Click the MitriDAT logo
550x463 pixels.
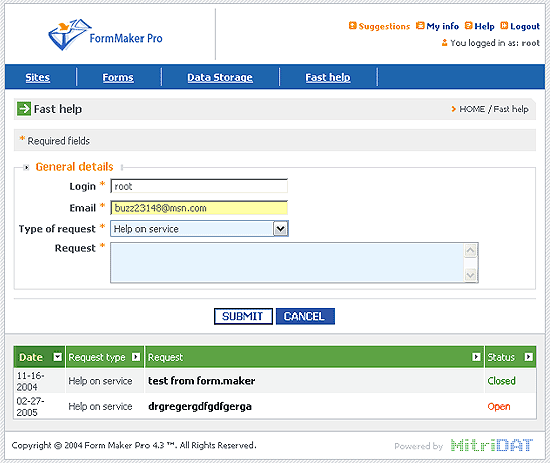(492, 445)
